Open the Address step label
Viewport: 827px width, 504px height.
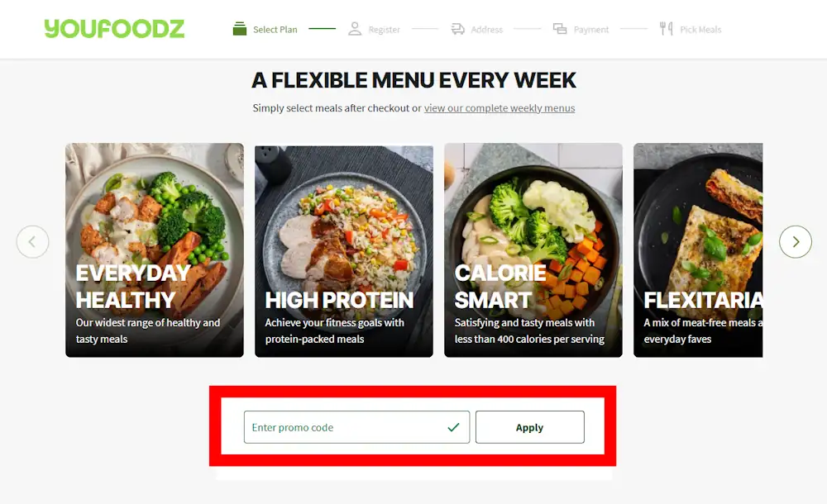[x=487, y=30]
